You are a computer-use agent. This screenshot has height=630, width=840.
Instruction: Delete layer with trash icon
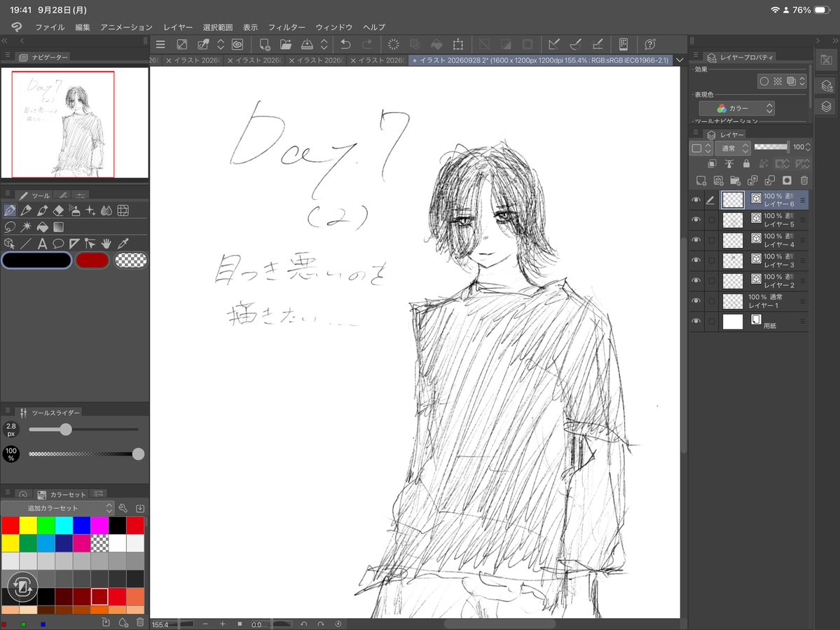[x=804, y=181]
